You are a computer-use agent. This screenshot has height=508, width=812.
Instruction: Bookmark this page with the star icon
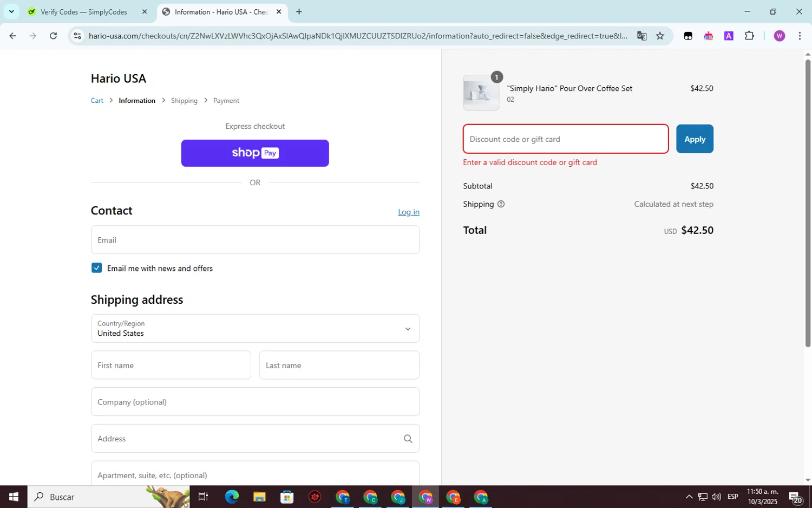tap(660, 36)
